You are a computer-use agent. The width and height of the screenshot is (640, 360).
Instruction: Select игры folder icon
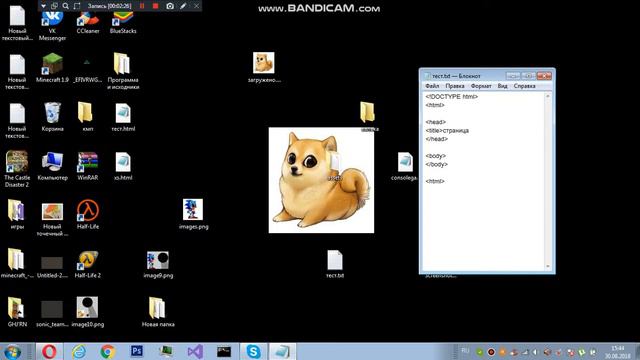coord(17,214)
